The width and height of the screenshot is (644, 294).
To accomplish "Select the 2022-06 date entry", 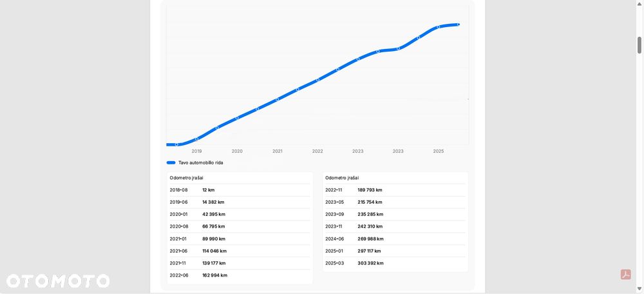I will pos(179,275).
